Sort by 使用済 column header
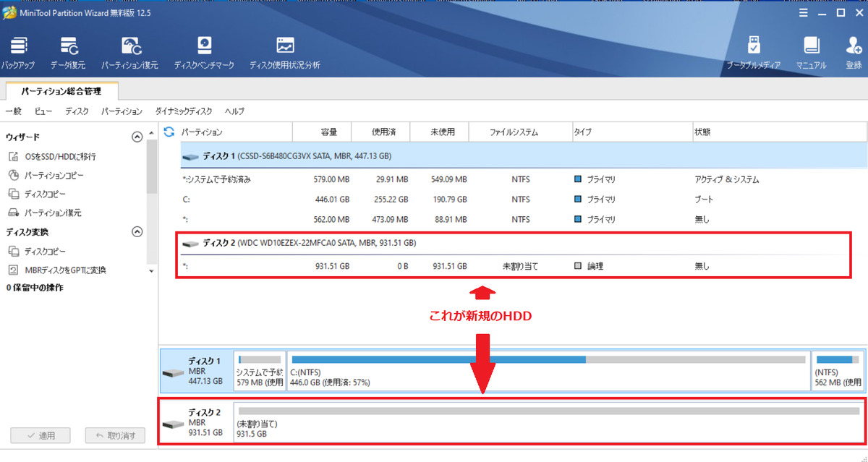 (x=380, y=132)
